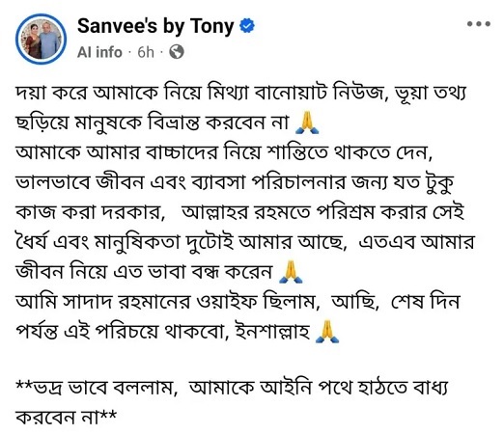Click the AI info label
The image size is (504, 434).
coord(99,52)
